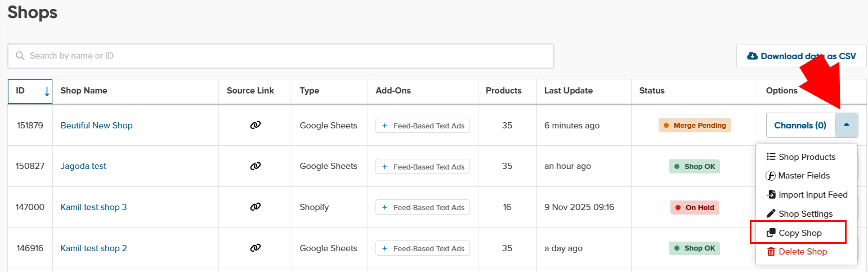The image size is (868, 272).
Task: Open the Beutiful New Shop link
Action: pos(97,126)
